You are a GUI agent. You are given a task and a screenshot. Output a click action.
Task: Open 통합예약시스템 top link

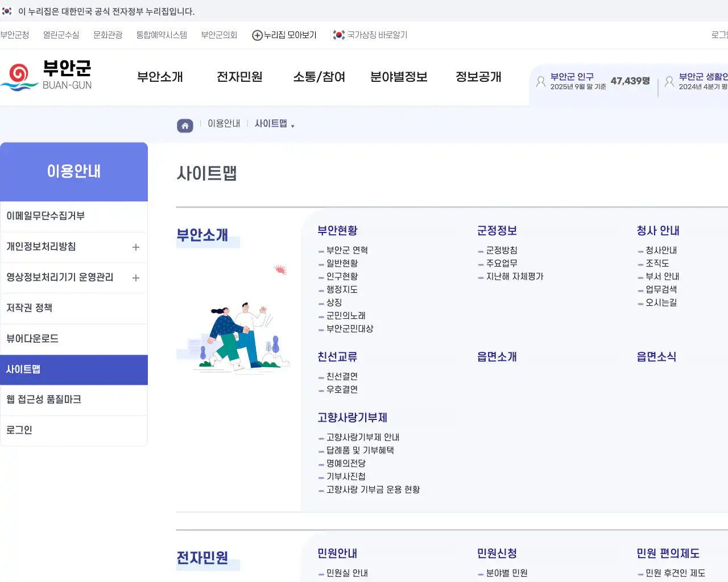[162, 35]
